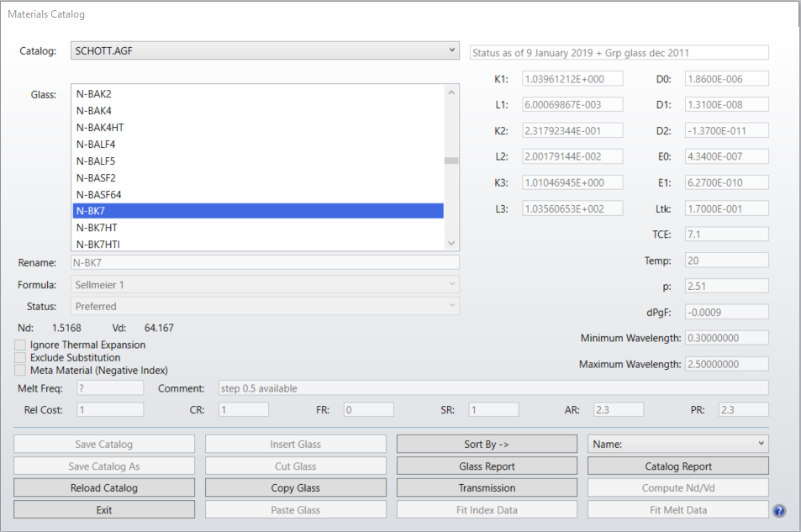This screenshot has height=532, width=801.
Task: Open the Status dropdown showing Preferred
Action: click(265, 306)
